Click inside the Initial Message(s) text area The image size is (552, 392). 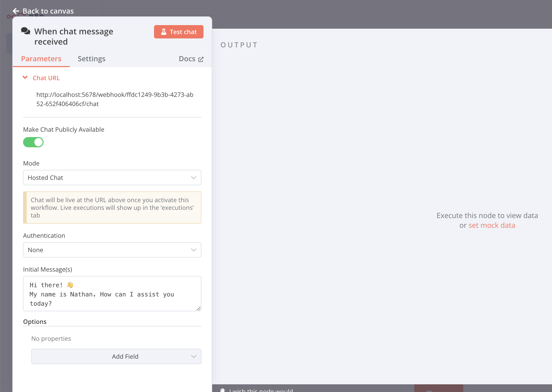coord(112,294)
